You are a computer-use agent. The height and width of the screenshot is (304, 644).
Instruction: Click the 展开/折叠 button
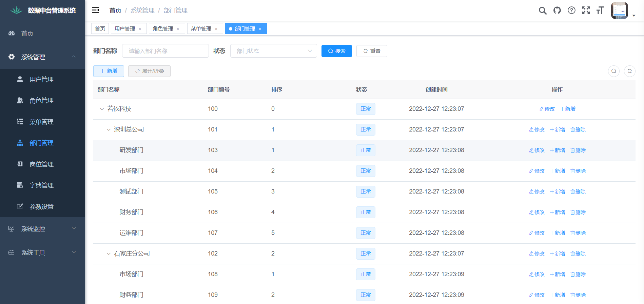[x=149, y=71]
